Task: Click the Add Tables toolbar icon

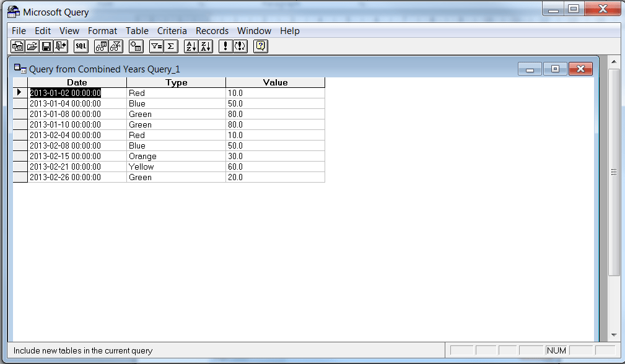Action: click(136, 46)
